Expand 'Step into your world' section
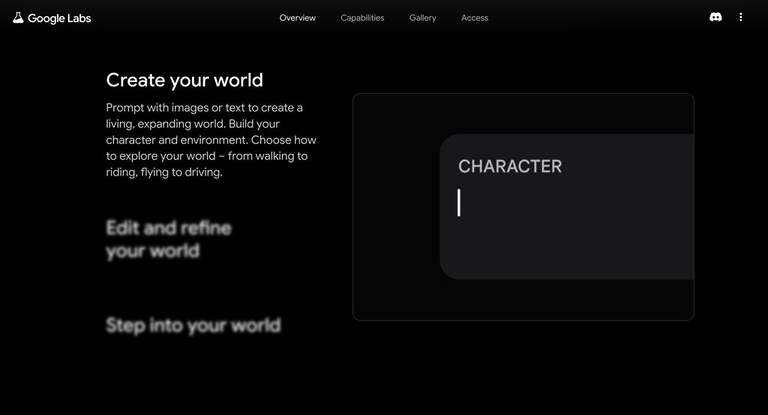Viewport: 768px width, 415px height. pos(193,325)
